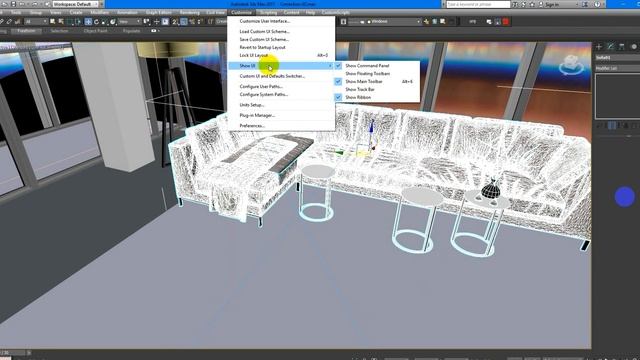Click the Bind to Space Warp icon
The image size is (640, 360).
[18, 22]
